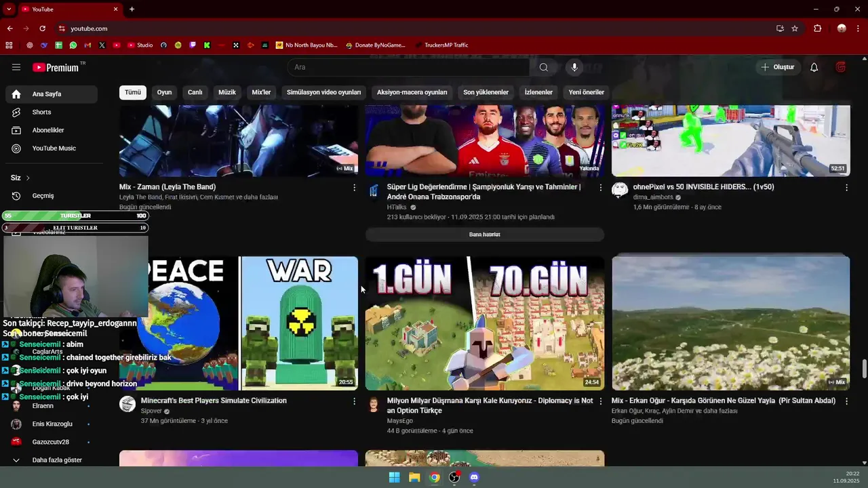The image size is (868, 488).
Task: Select the Canlı filter chip
Action: coord(195,92)
